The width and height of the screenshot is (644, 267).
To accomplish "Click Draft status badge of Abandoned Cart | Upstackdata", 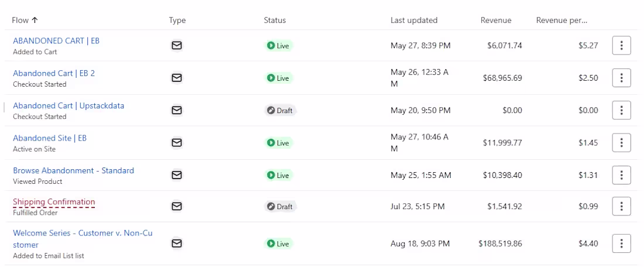I will (x=280, y=111).
